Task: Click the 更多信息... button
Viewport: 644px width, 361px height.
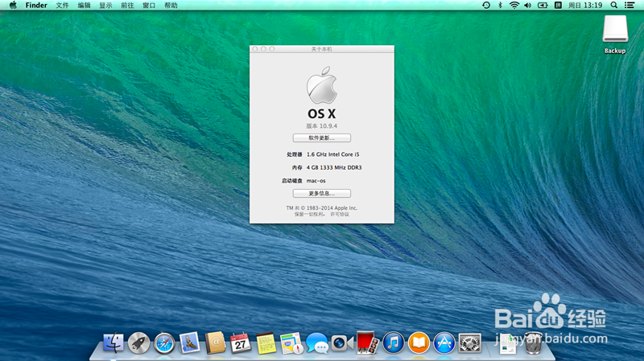Action: pos(321,193)
